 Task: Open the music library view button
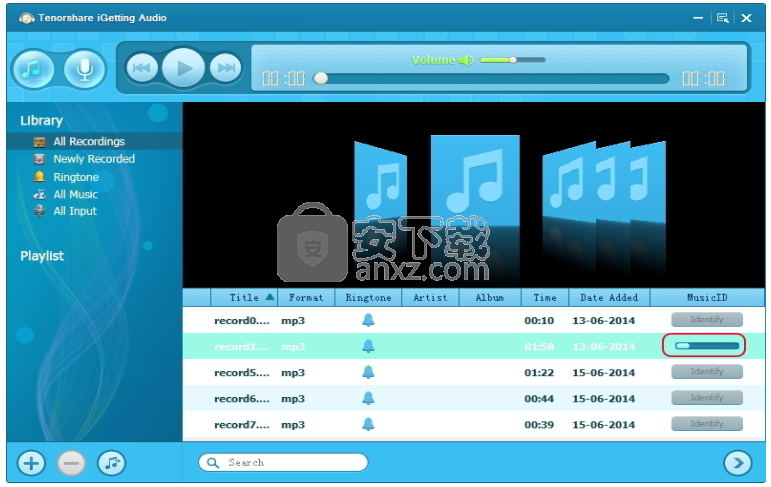[x=33, y=69]
